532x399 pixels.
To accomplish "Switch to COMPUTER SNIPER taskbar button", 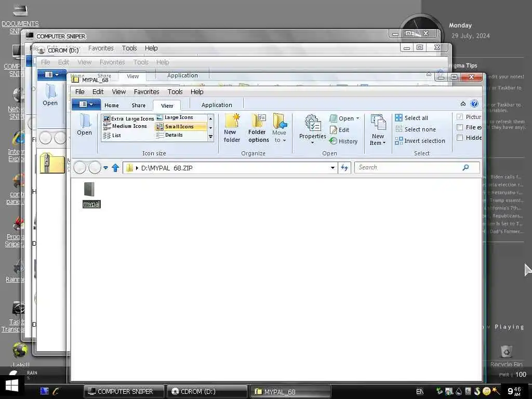I will (124, 391).
